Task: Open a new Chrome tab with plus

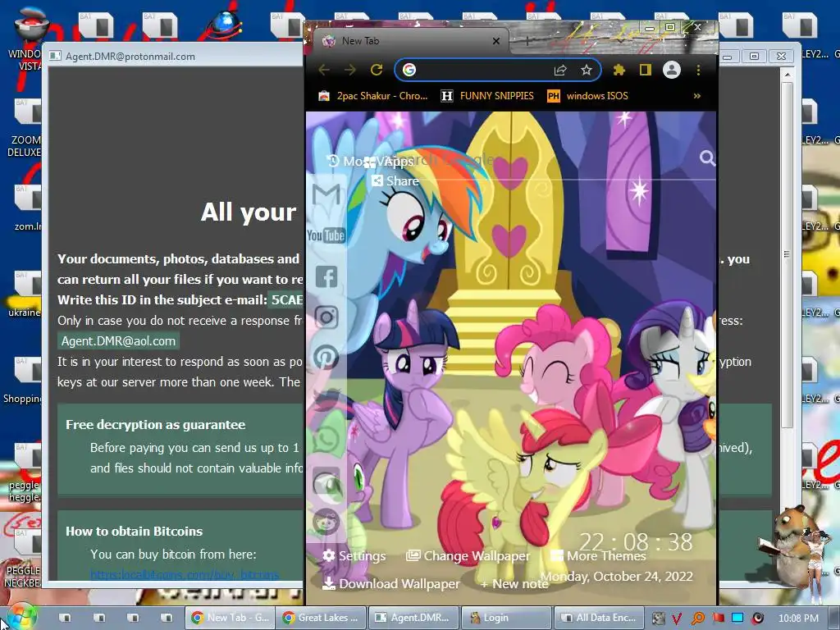Action: pos(527,41)
